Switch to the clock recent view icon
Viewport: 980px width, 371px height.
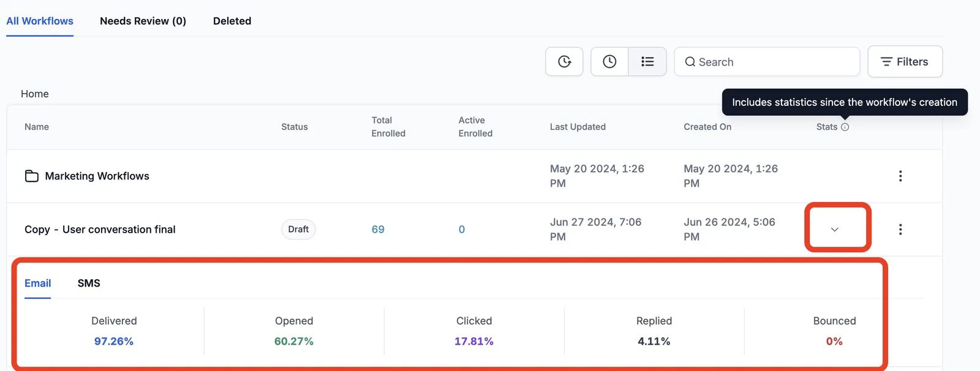pos(609,62)
